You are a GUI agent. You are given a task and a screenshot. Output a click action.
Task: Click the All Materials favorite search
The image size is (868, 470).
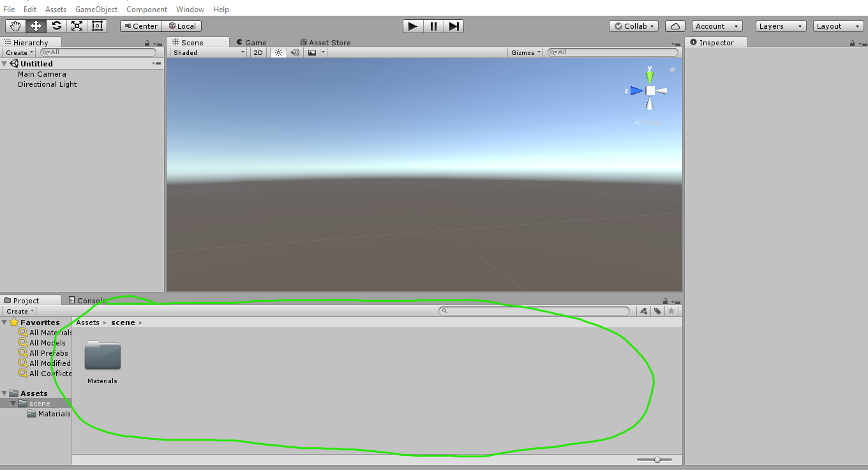[x=45, y=333]
